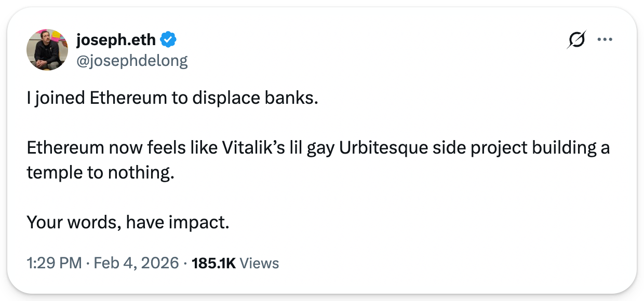Open the @josephdelong handle link
This screenshot has width=644, height=301.
[x=132, y=61]
